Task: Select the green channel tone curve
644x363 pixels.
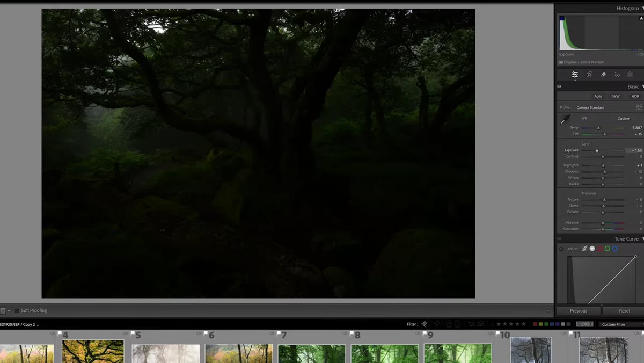Action: [607, 249]
